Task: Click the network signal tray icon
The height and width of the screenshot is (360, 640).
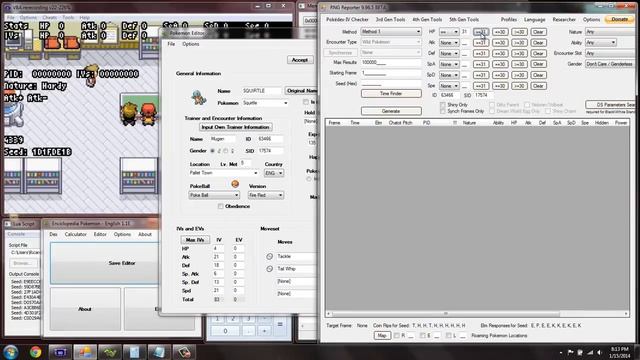Action: point(590,352)
